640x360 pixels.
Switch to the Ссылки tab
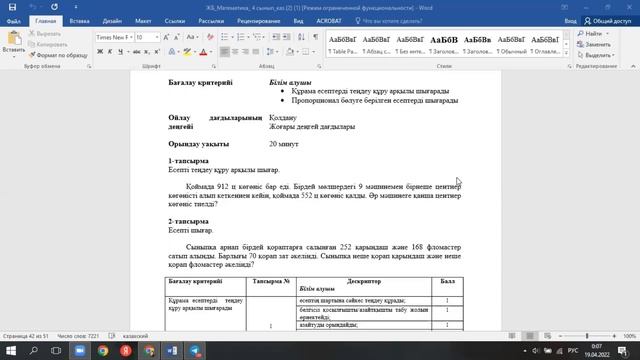(x=175, y=21)
